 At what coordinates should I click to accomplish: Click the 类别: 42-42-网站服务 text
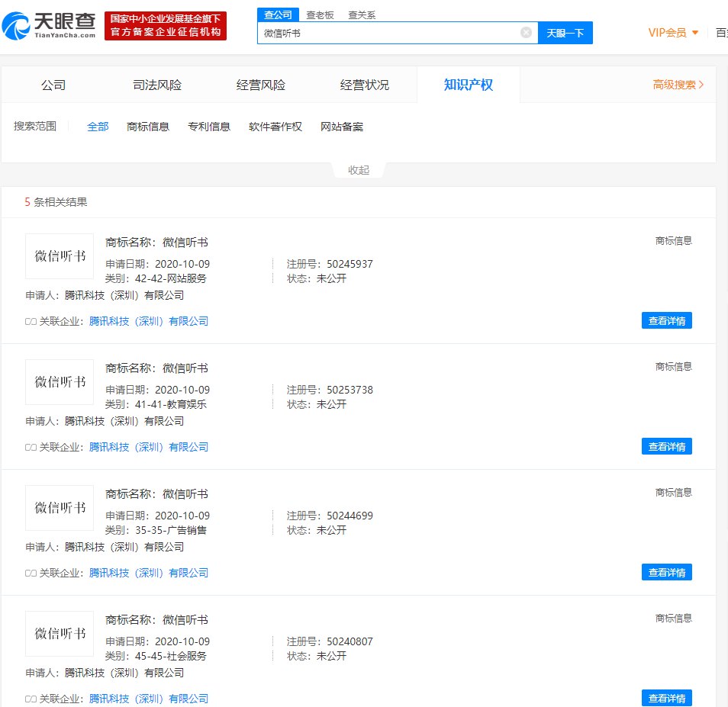click(156, 278)
